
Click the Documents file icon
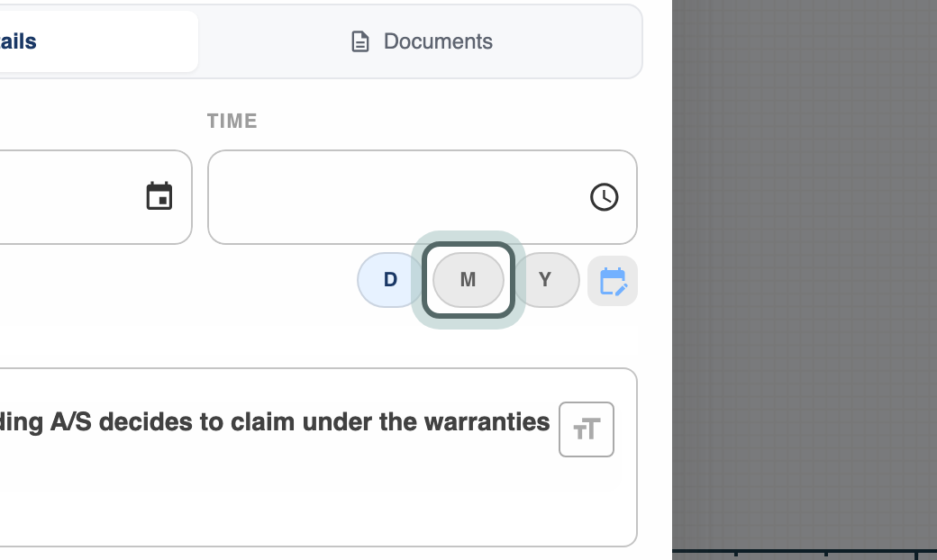point(359,41)
